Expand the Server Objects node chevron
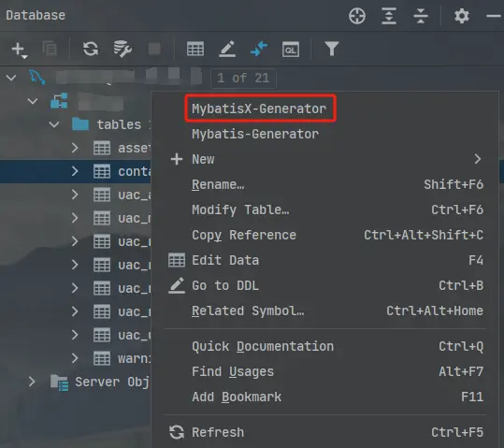Screen dimensions: 504x448 (32, 382)
